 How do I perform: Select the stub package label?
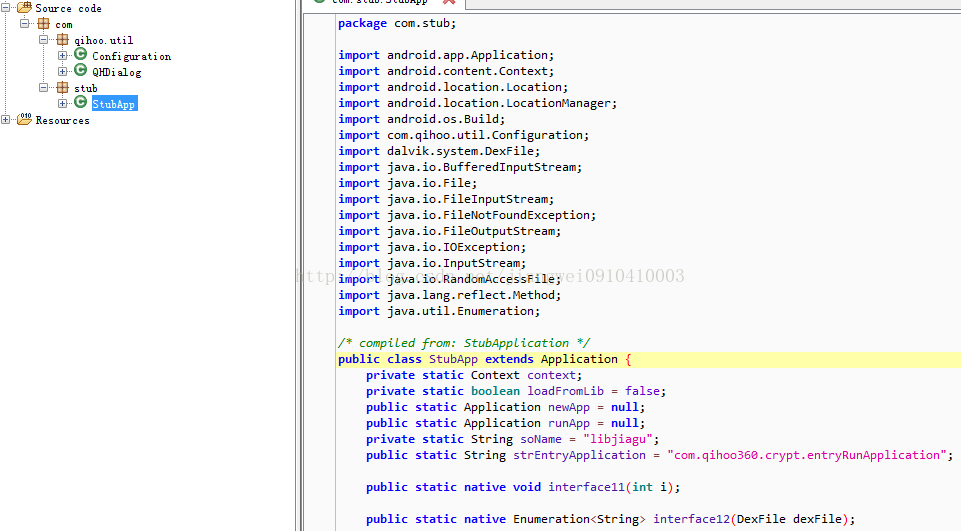coord(86,88)
